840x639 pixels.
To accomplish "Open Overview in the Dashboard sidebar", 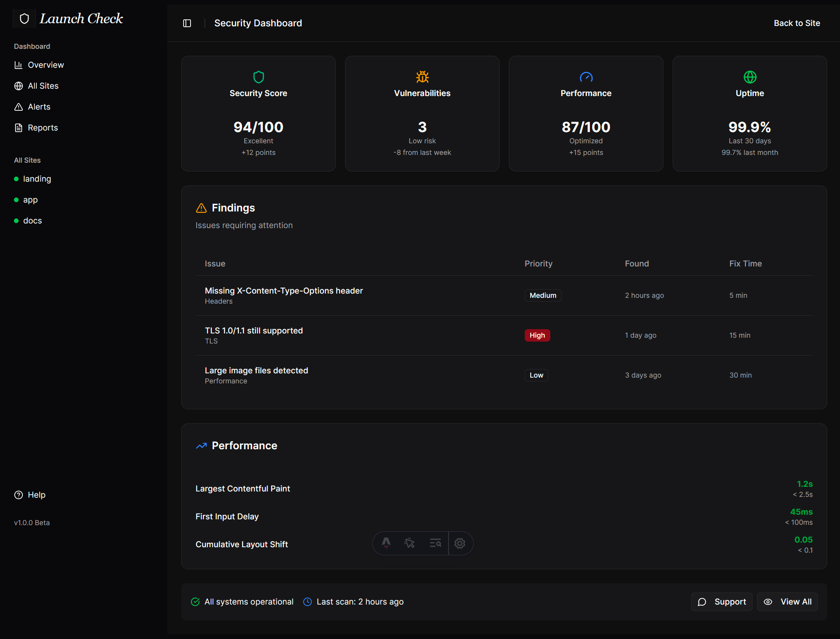I will coord(45,65).
